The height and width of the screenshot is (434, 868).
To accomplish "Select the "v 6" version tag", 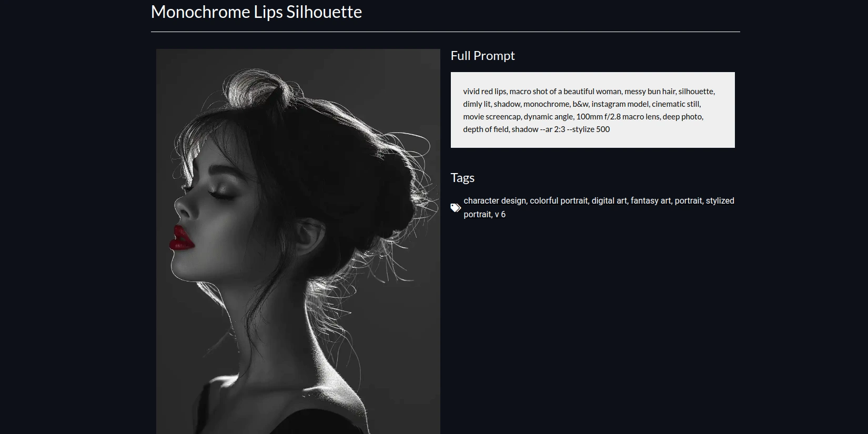I will coord(500,215).
